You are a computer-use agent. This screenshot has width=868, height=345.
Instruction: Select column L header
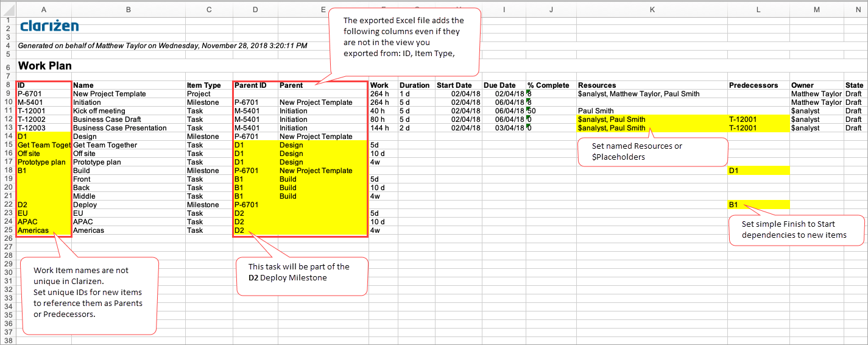click(758, 10)
